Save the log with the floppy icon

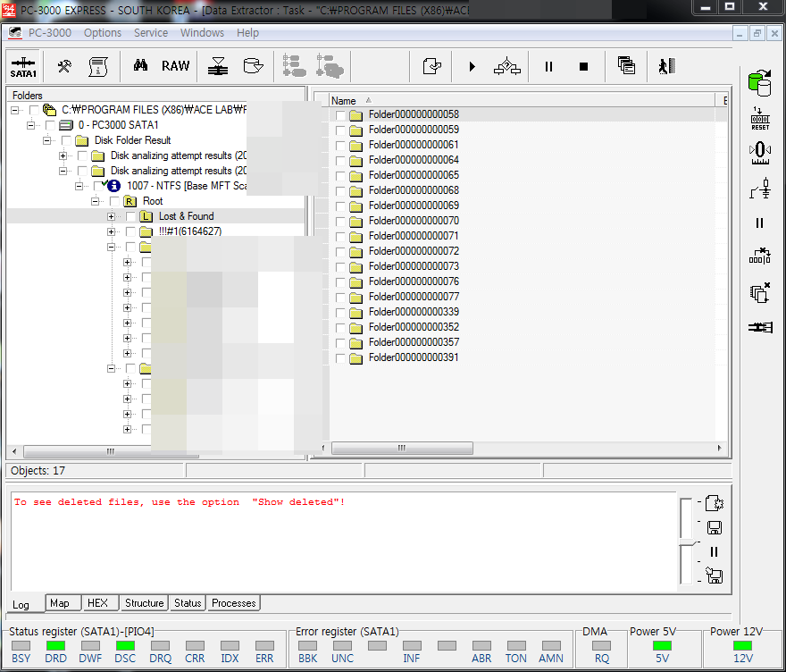point(715,527)
